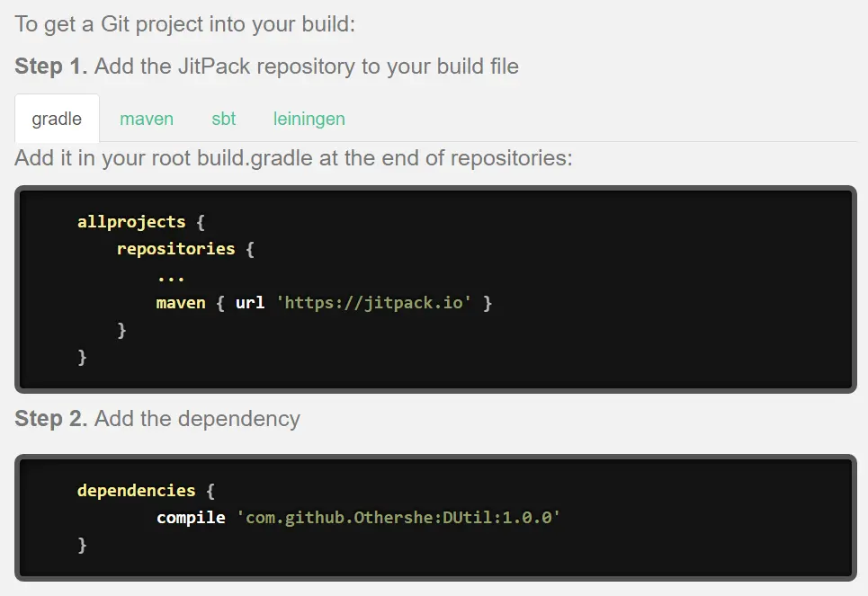The width and height of the screenshot is (868, 596).
Task: Click the url keyword in the code
Action: pyautogui.click(x=250, y=303)
